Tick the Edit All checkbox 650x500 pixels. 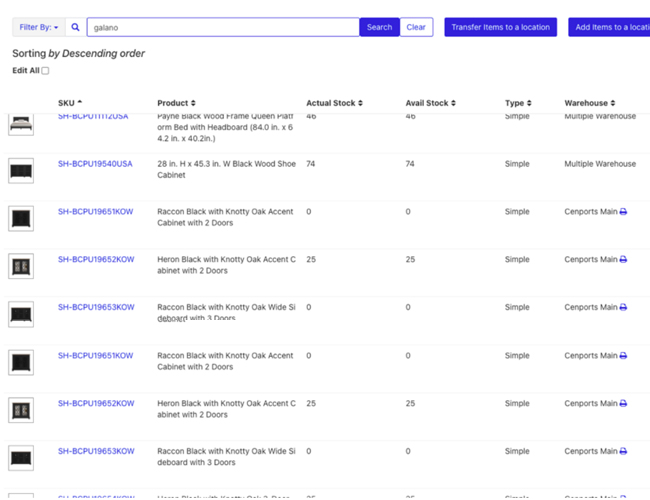coord(45,71)
